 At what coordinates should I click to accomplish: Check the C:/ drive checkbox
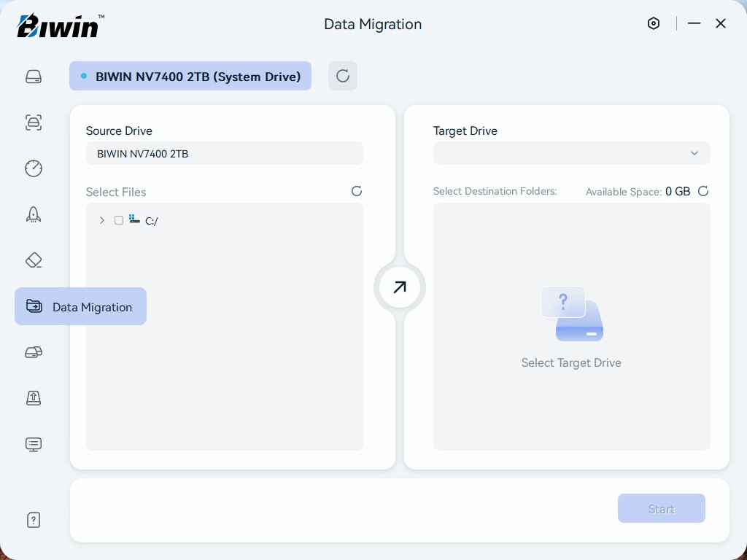pos(119,220)
